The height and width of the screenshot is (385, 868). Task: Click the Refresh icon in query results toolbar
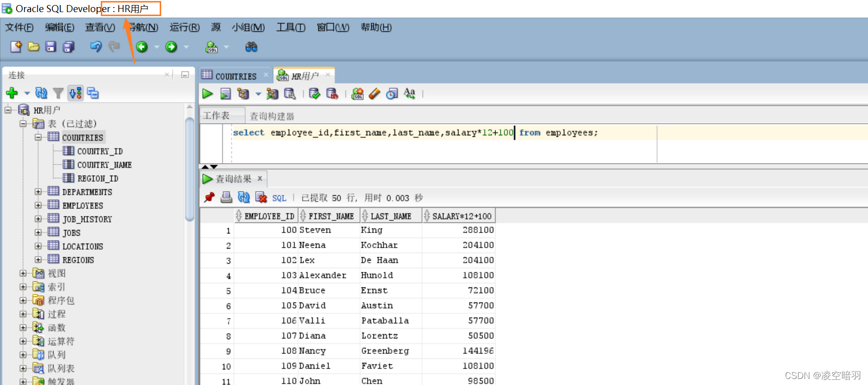[244, 197]
